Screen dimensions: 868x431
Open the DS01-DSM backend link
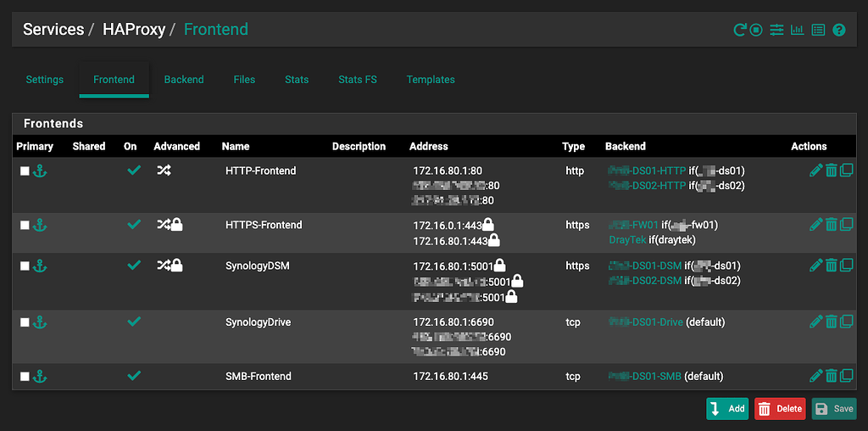coord(645,266)
